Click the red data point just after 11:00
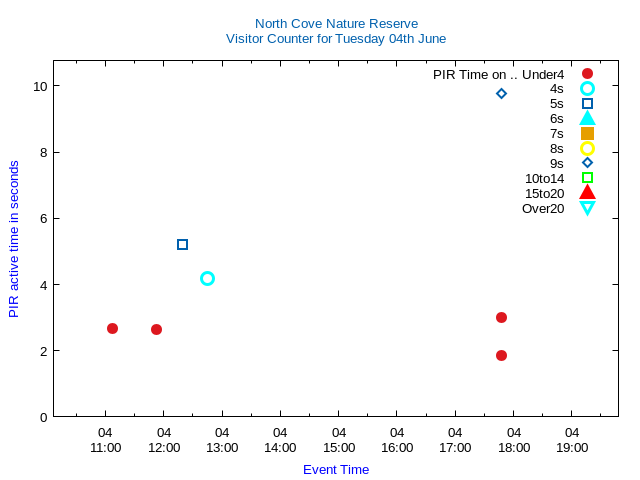The width and height of the screenshot is (640, 480). pyautogui.click(x=112, y=328)
